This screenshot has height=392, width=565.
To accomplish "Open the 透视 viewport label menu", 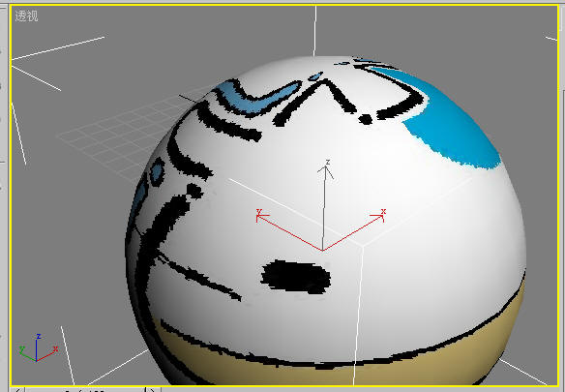I will (26, 15).
